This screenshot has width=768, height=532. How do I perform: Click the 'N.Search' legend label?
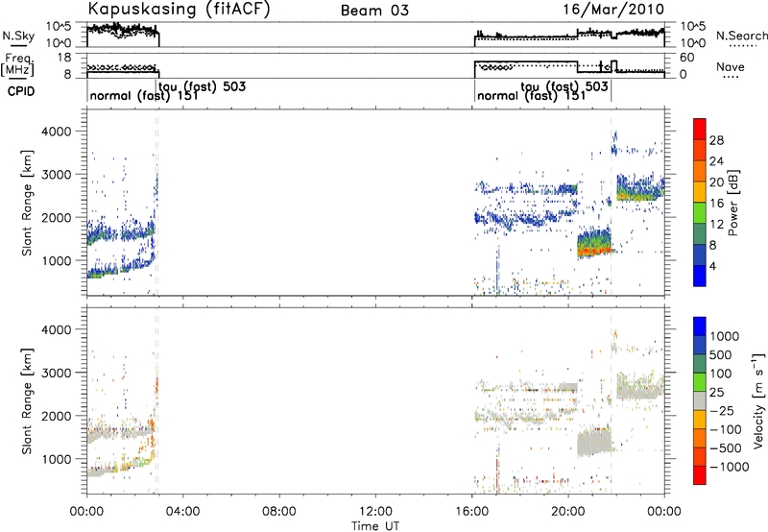click(x=741, y=36)
